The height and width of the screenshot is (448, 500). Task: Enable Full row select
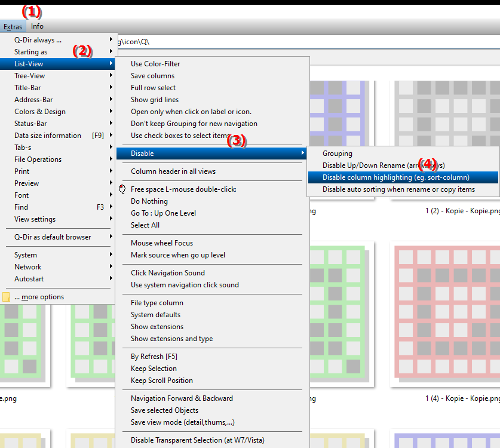pos(213,88)
